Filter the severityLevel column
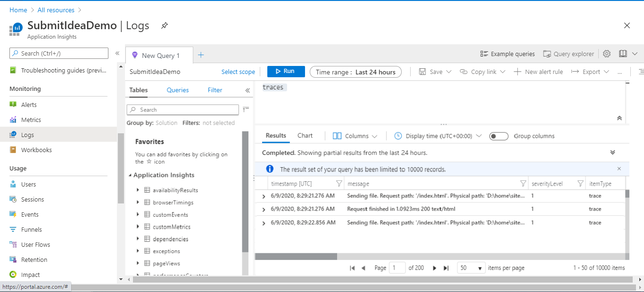This screenshot has height=292, width=644. click(580, 183)
